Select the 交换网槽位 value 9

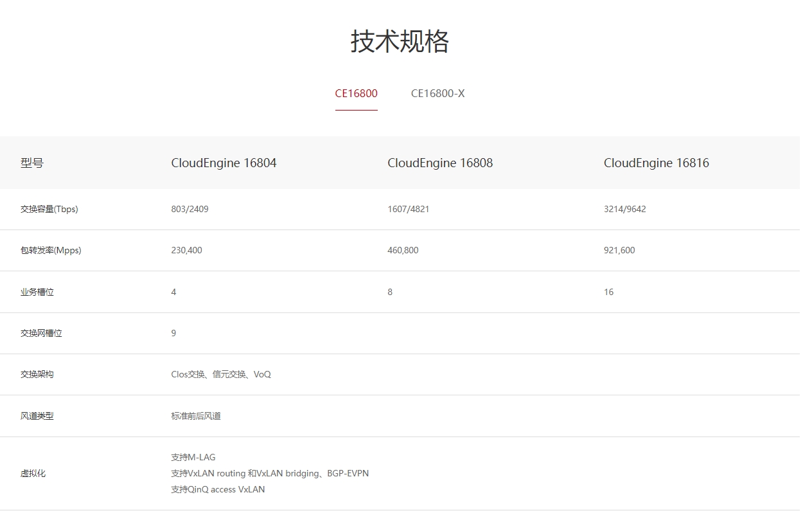(x=173, y=334)
